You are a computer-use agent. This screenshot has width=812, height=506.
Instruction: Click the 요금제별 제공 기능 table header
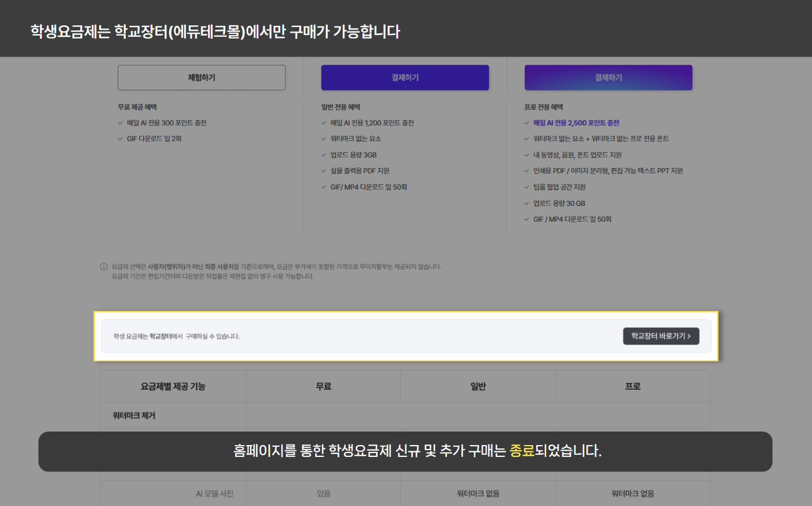click(173, 386)
